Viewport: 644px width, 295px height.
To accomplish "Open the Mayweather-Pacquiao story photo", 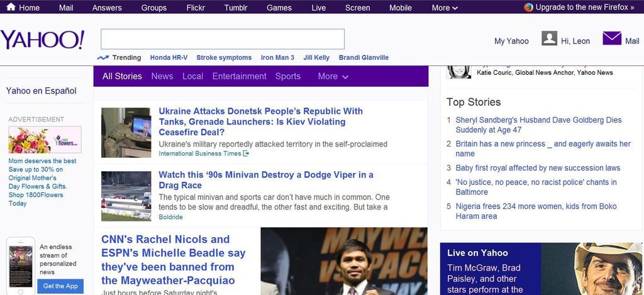I will click(x=344, y=261).
